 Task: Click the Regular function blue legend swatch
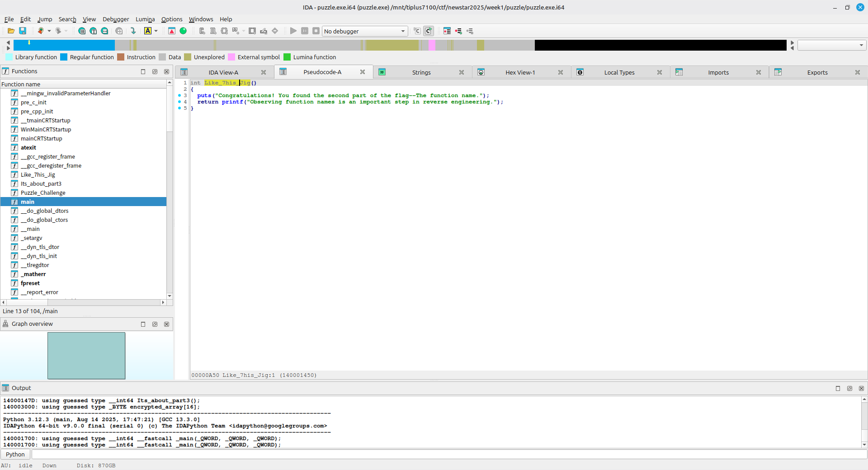click(x=64, y=57)
